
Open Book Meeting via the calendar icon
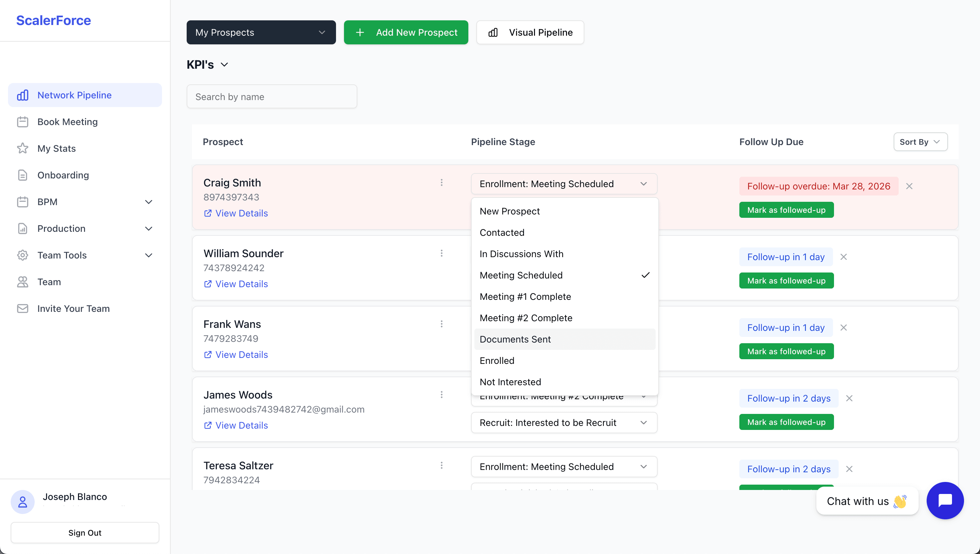pyautogui.click(x=23, y=121)
